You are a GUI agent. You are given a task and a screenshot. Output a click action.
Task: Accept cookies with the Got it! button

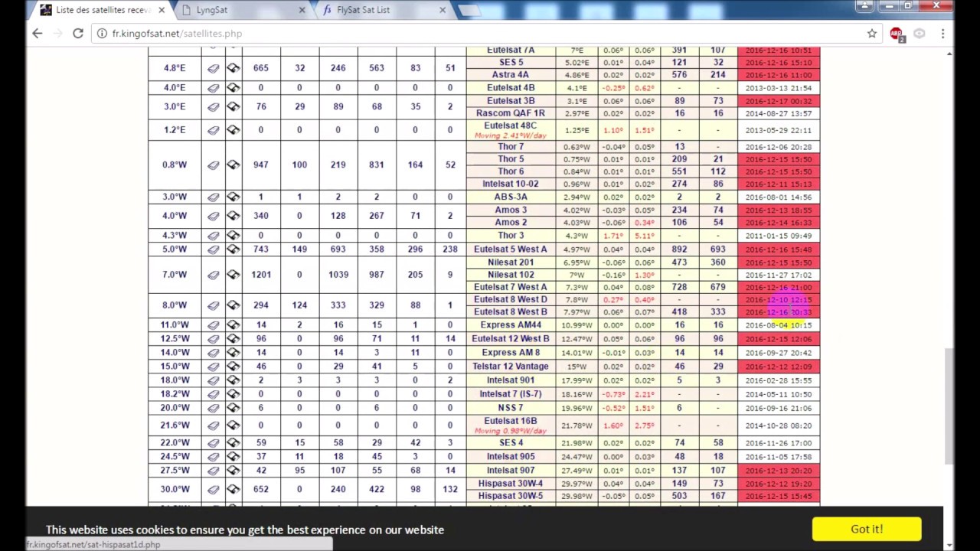(867, 529)
